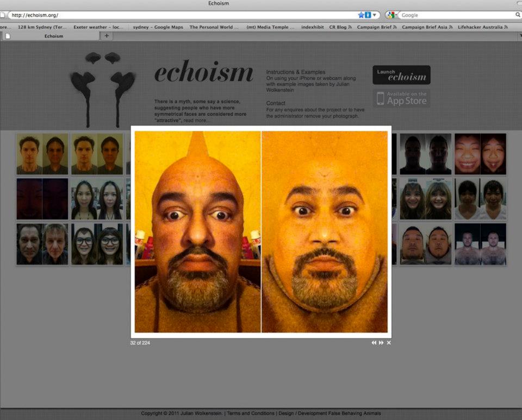Click the bookmark star in address bar
The width and height of the screenshot is (522, 420).
point(361,15)
